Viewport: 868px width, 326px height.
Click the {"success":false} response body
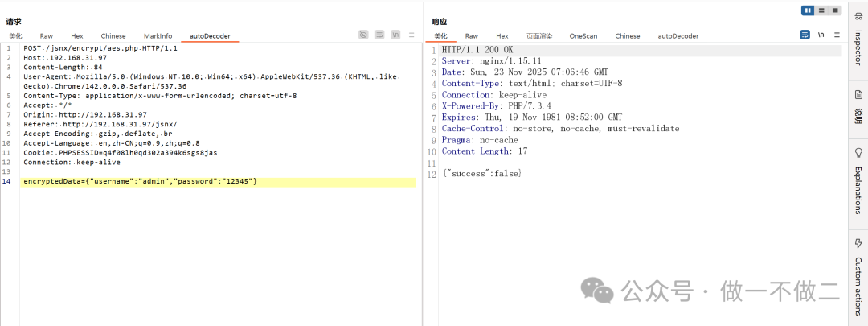(481, 174)
